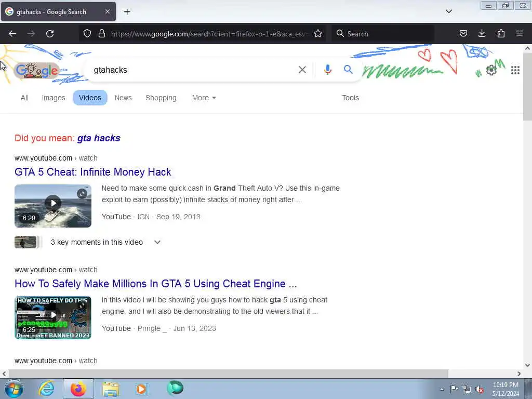Reload the current page
532x399 pixels.
pyautogui.click(x=50, y=34)
